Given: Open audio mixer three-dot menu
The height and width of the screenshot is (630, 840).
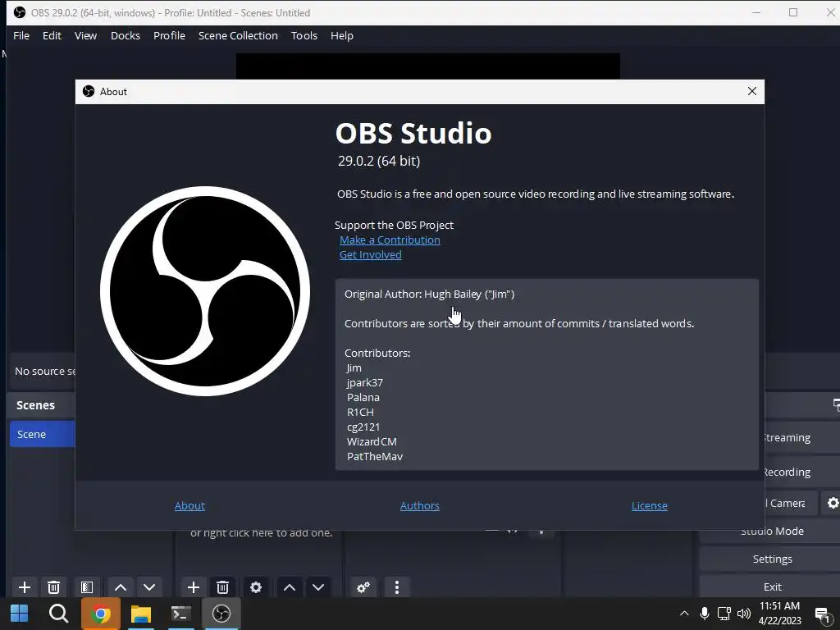Looking at the screenshot, I should pos(396,587).
